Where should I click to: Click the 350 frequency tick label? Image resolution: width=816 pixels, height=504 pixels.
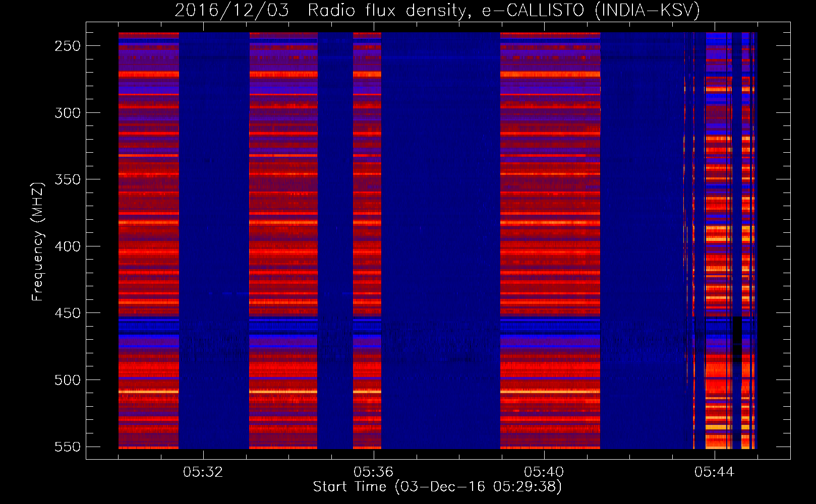[68, 180]
